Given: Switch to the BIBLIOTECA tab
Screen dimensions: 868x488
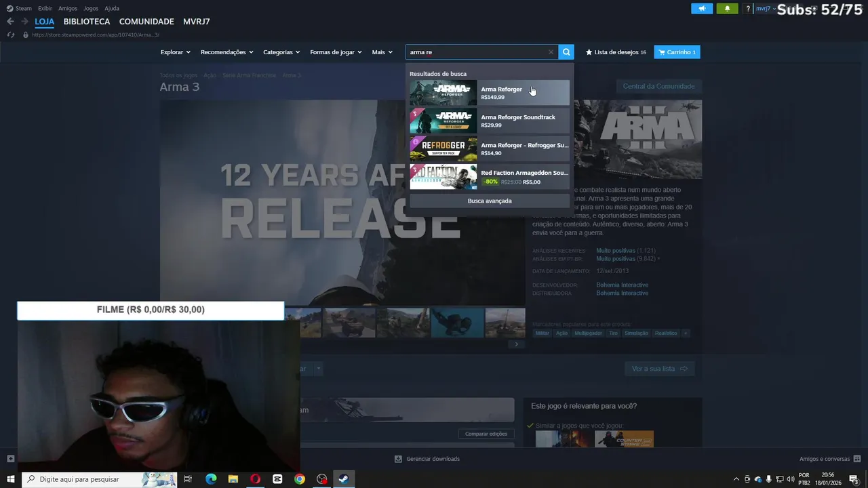Looking at the screenshot, I should click(x=87, y=22).
